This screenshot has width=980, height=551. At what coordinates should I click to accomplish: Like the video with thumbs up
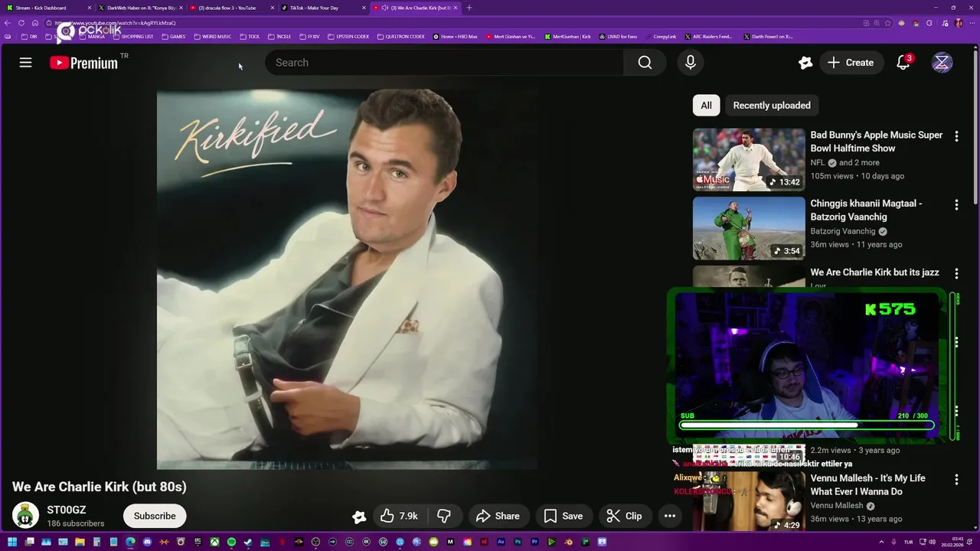click(399, 516)
